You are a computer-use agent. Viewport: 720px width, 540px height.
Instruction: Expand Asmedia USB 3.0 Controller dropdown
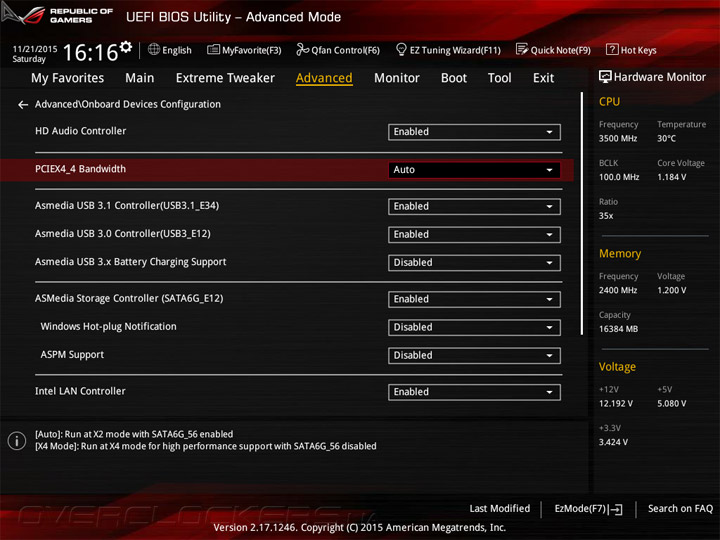pyautogui.click(x=474, y=235)
